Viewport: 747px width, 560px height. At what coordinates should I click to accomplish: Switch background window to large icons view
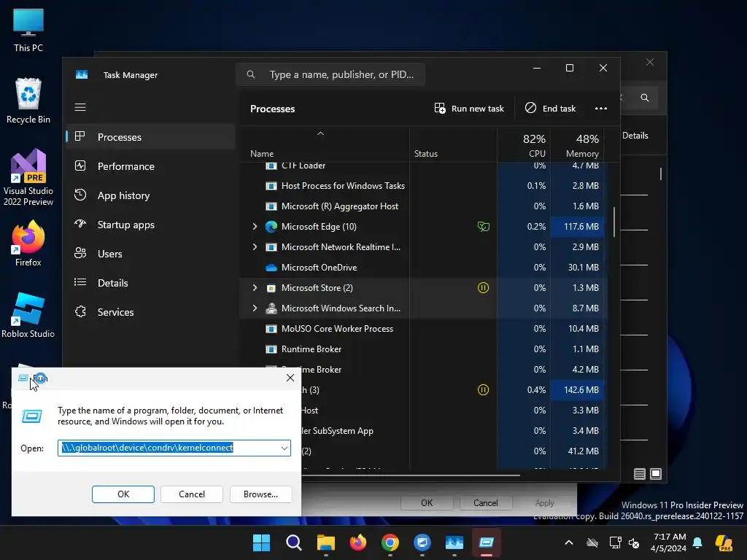tap(656, 474)
